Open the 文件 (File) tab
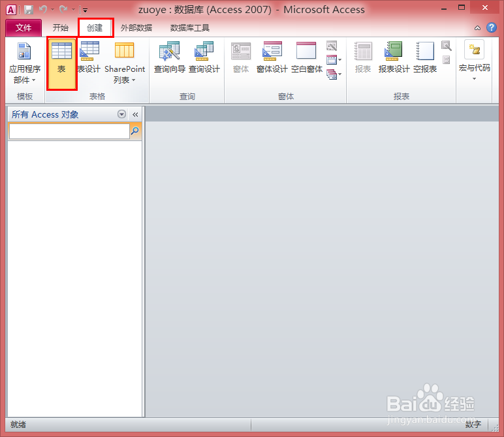Screen dimensions: 504x437 (x=24, y=28)
